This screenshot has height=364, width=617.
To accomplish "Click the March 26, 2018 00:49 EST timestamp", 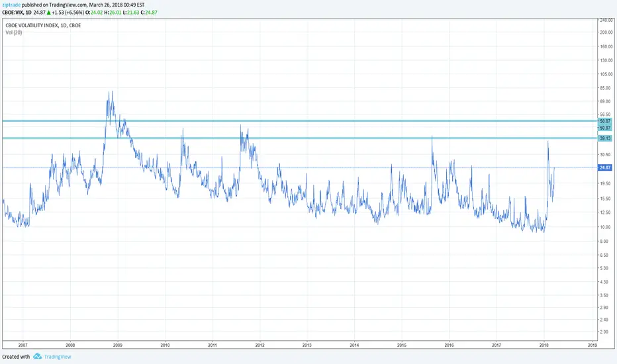I will pos(117,5).
